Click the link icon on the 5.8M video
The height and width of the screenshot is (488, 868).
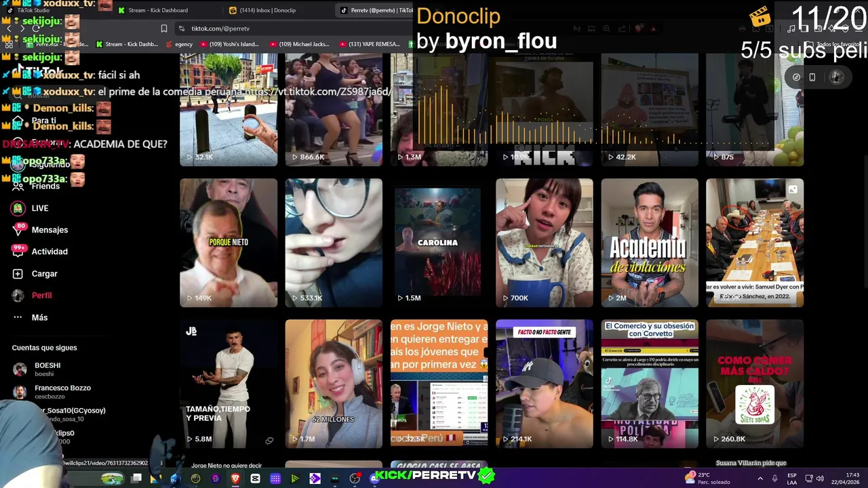click(269, 441)
